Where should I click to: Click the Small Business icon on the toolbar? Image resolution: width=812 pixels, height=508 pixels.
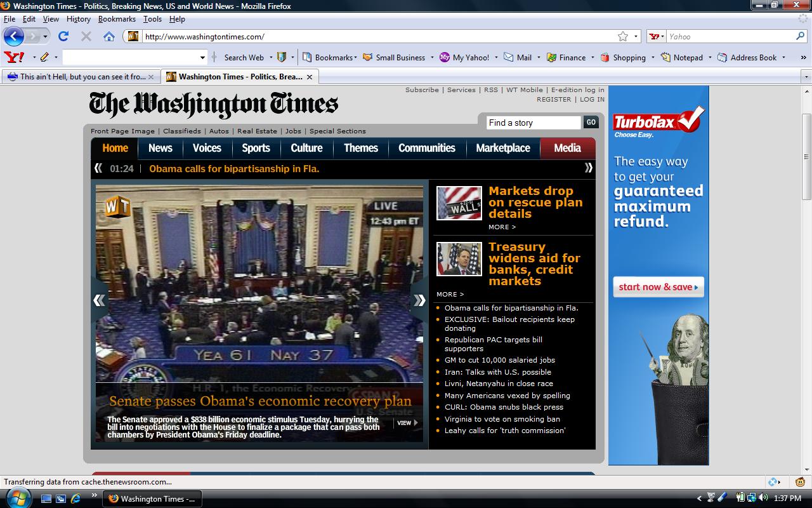(368, 57)
